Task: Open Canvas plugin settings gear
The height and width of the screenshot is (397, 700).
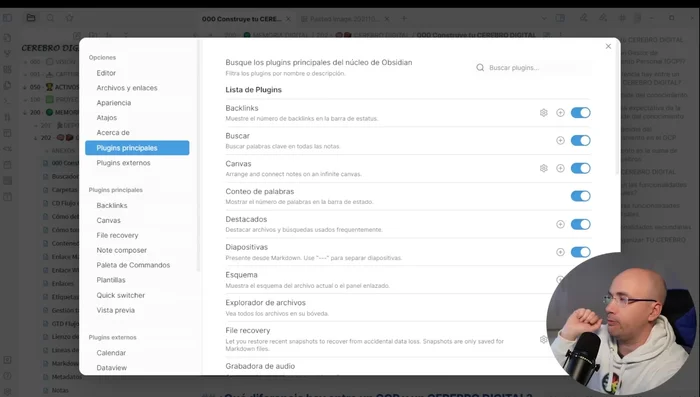Action: (543, 168)
